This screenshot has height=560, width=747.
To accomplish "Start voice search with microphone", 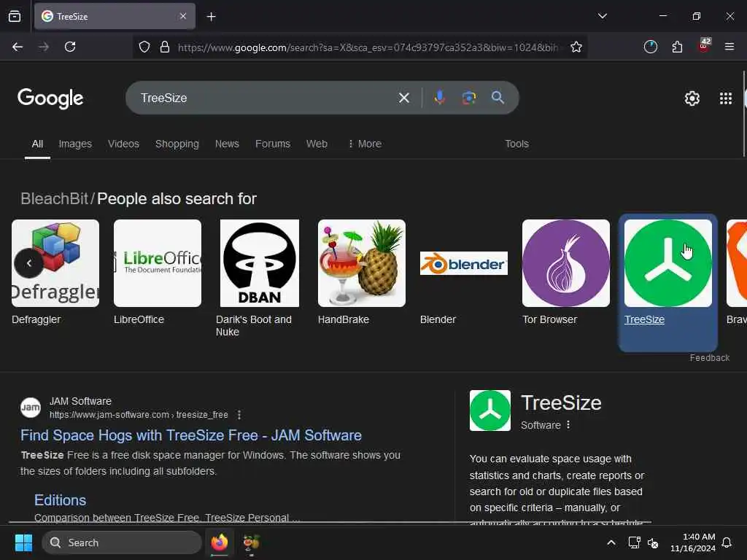I will [x=440, y=98].
